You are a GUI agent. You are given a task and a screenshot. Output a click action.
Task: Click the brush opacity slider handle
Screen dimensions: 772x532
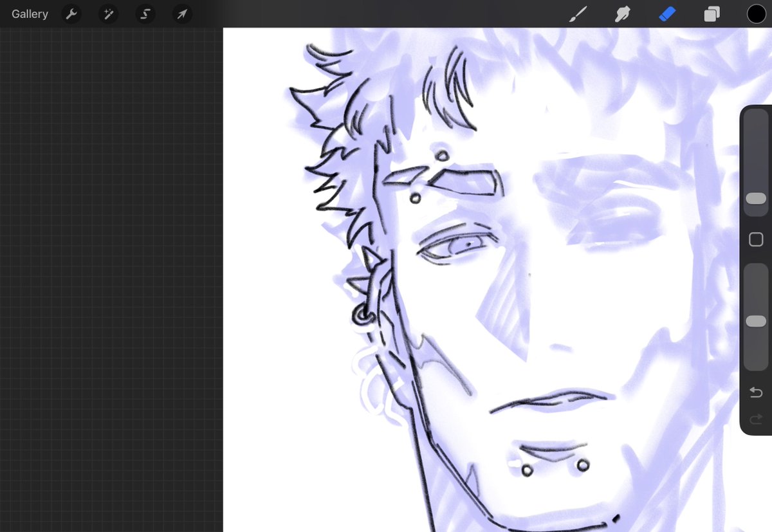[x=756, y=321]
